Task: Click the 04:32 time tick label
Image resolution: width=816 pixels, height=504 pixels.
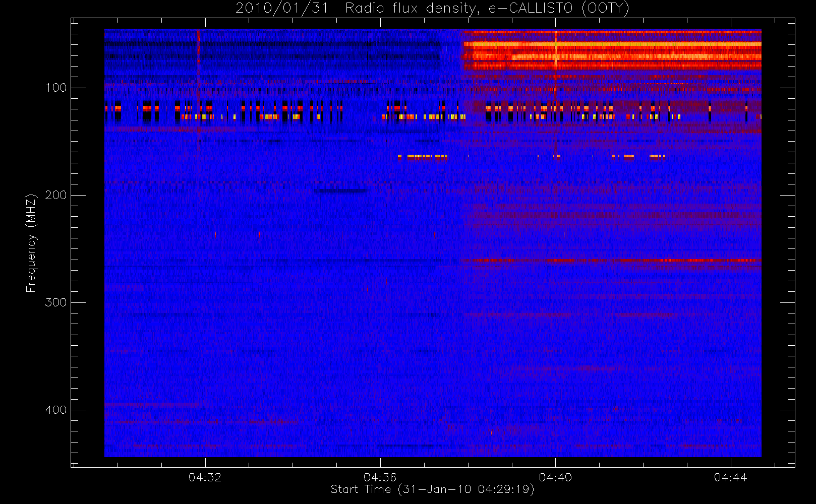Action: [205, 477]
